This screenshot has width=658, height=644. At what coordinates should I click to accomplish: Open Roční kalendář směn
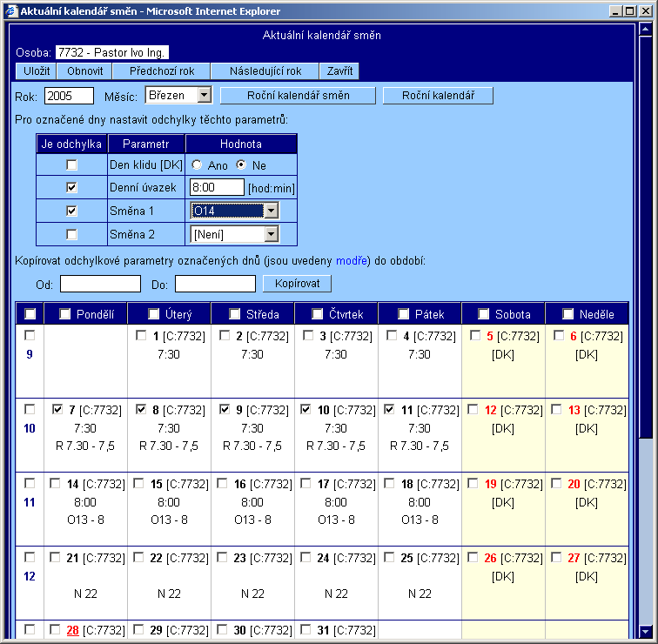[298, 95]
